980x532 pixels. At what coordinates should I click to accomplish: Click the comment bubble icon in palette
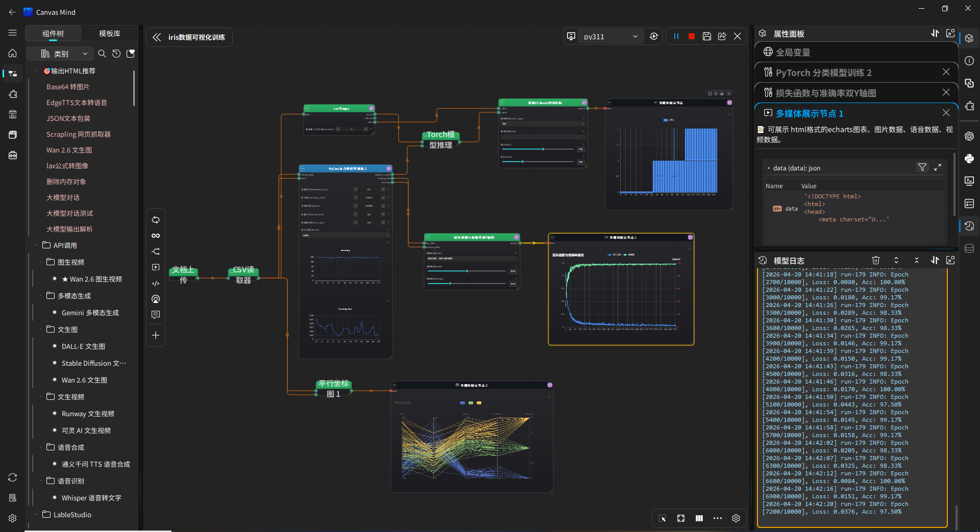156,315
